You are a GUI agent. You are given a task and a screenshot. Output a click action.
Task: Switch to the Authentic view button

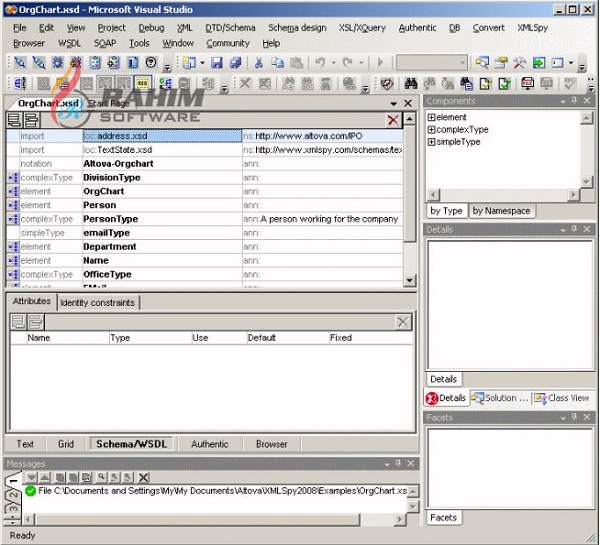[209, 444]
